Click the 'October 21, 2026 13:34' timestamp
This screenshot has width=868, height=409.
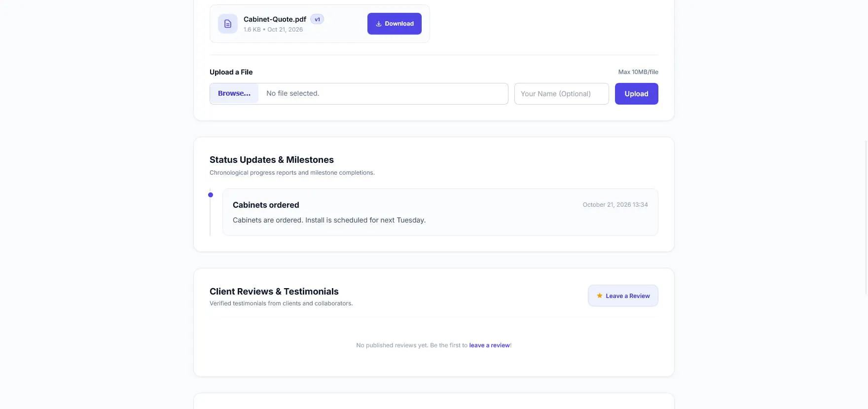click(615, 205)
